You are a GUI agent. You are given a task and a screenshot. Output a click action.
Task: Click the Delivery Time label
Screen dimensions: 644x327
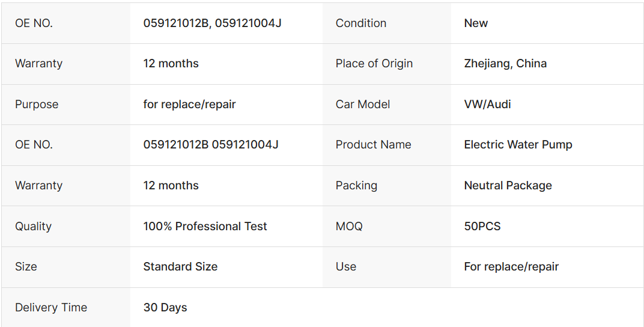(x=51, y=308)
